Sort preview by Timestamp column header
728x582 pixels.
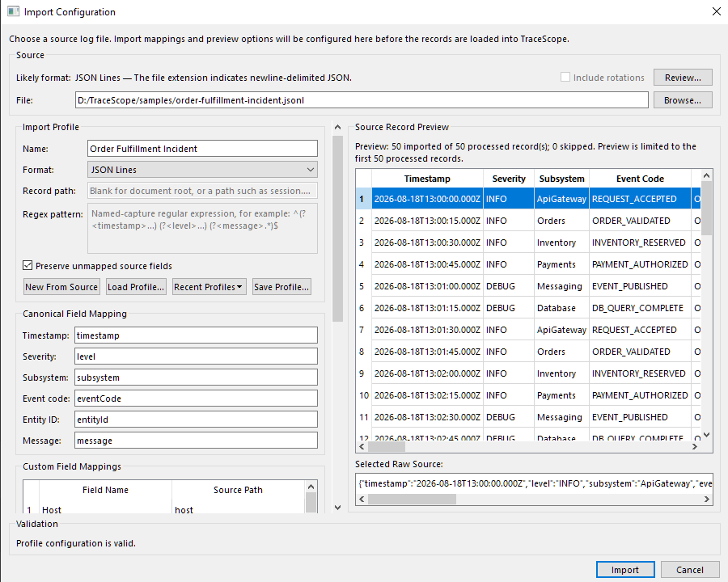427,179
